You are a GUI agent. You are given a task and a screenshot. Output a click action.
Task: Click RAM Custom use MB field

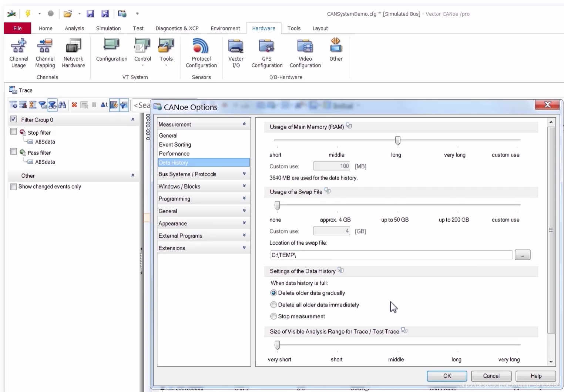pos(332,166)
